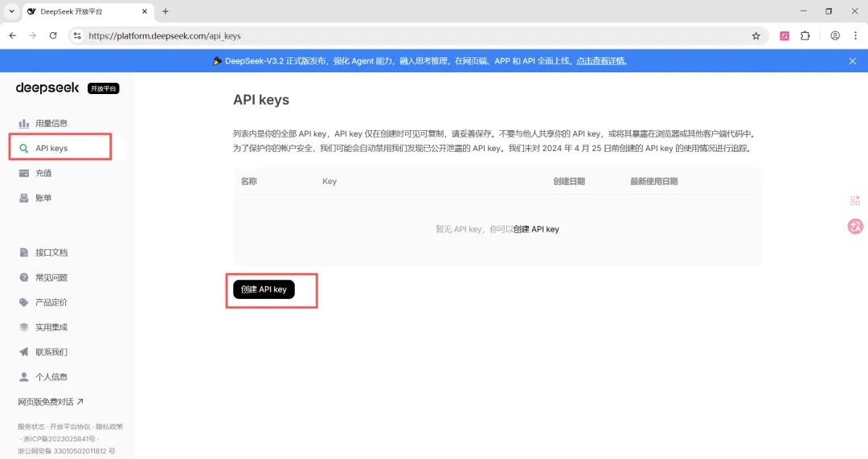Click the 最新使用日期 column header
The image size is (868, 459).
(x=653, y=181)
